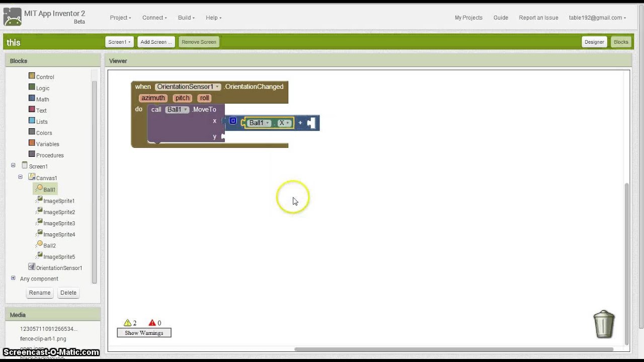Expand the Any component node

click(x=13, y=278)
